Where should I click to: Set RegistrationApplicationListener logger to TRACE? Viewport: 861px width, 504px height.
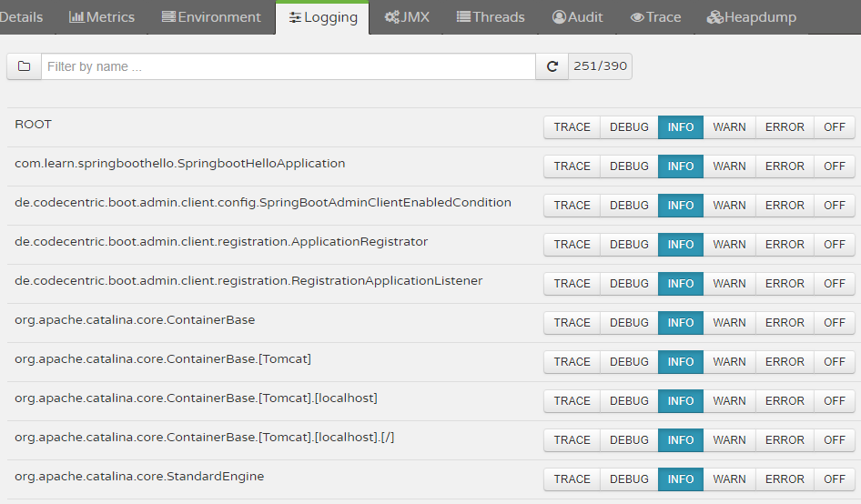pyautogui.click(x=572, y=284)
